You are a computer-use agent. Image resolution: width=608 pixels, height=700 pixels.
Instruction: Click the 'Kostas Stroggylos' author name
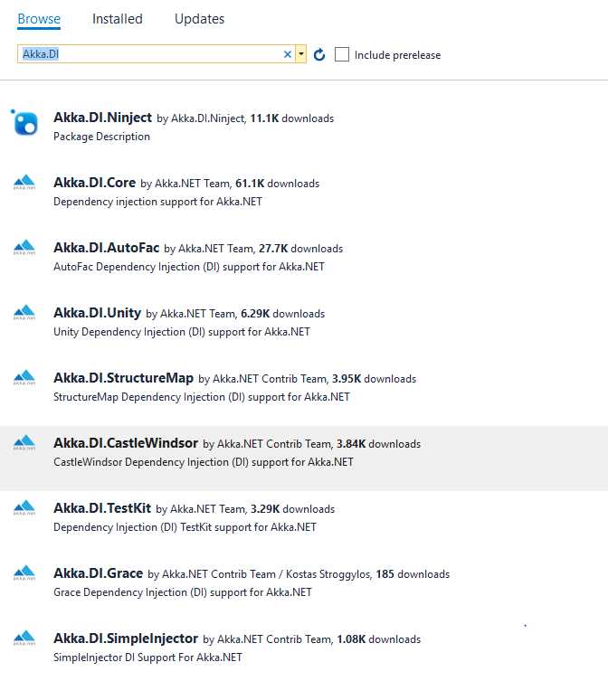point(328,574)
